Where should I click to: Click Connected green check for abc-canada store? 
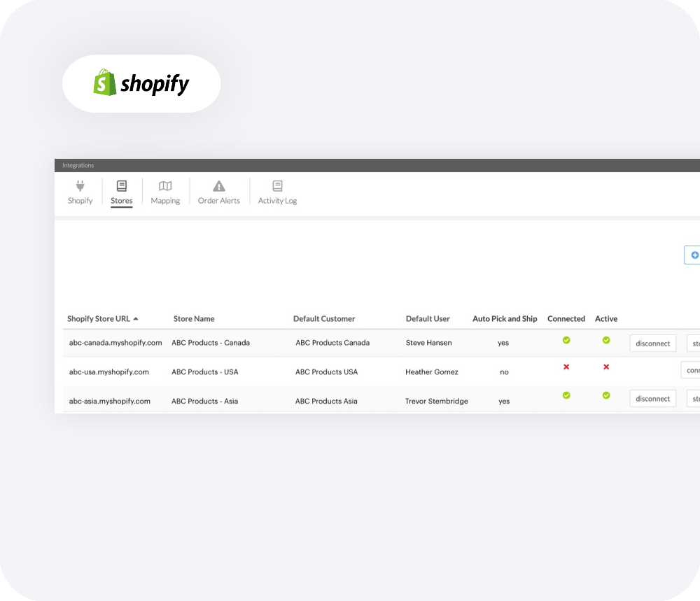click(566, 340)
